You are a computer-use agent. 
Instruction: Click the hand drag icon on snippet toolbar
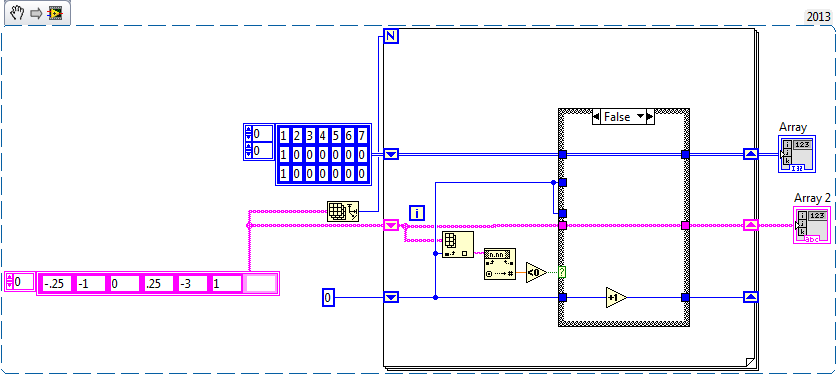pos(17,13)
